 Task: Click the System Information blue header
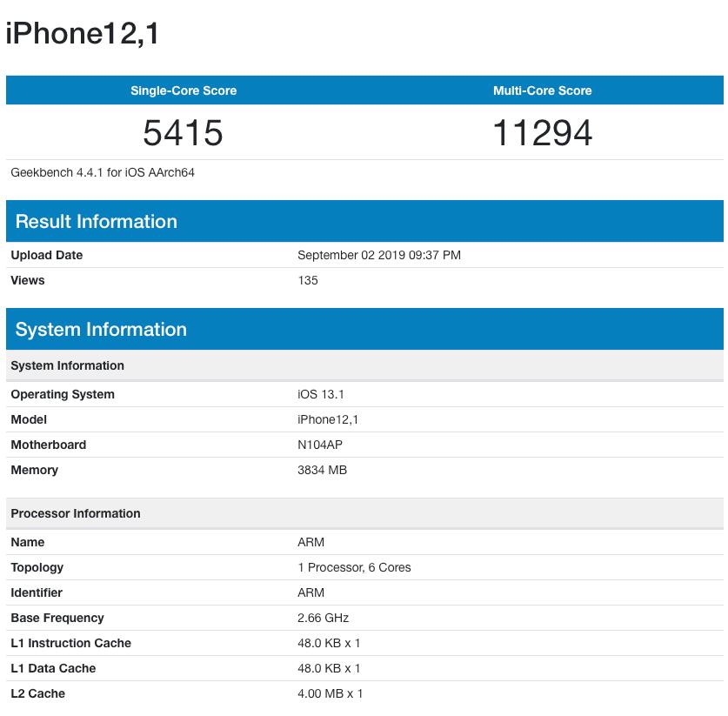(x=101, y=329)
